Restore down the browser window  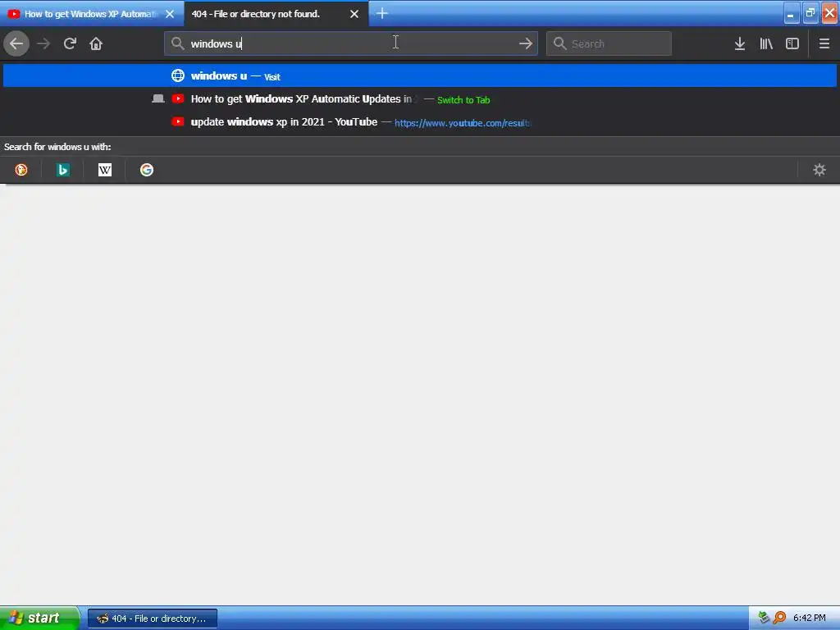(x=810, y=13)
